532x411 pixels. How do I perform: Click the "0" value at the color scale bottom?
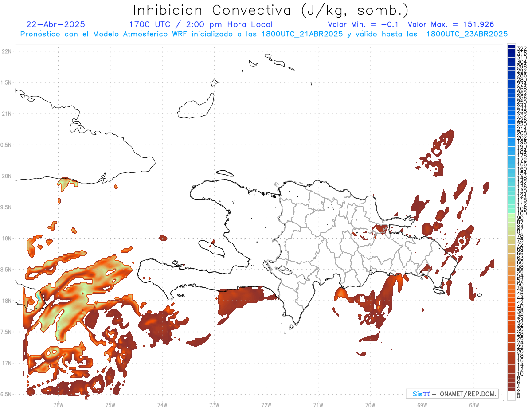click(519, 396)
